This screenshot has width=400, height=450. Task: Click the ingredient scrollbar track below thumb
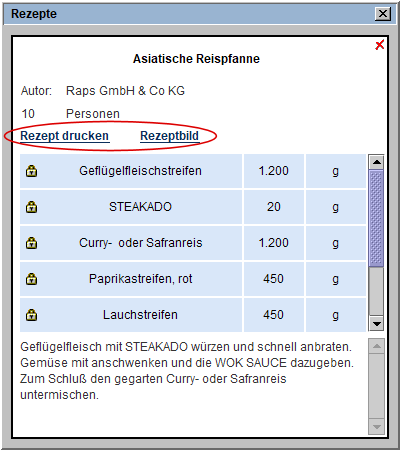(x=377, y=291)
